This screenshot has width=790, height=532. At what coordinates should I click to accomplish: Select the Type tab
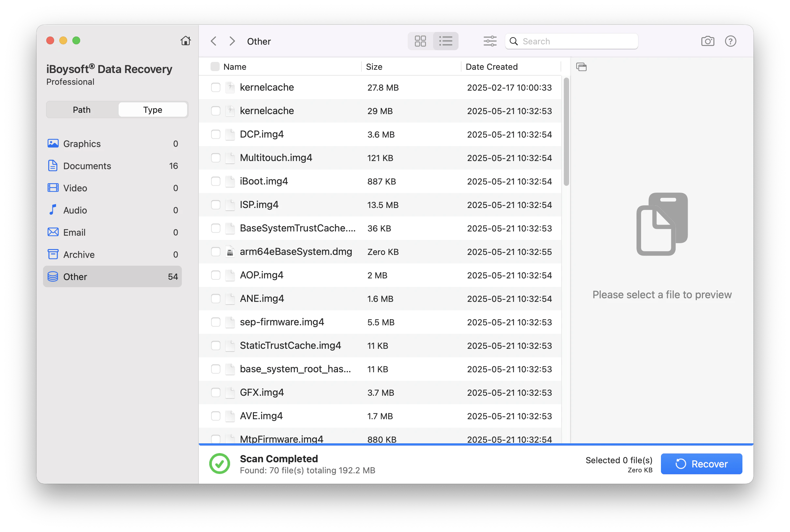(x=153, y=110)
